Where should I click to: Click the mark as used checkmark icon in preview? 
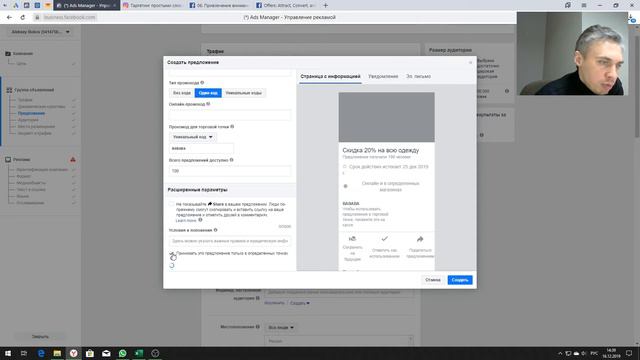point(384,239)
